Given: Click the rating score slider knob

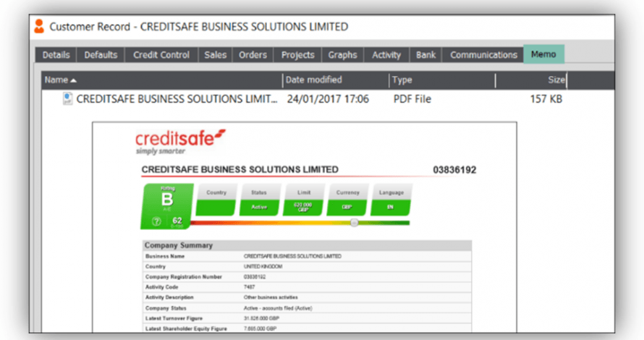Looking at the screenshot, I should pos(354,223).
